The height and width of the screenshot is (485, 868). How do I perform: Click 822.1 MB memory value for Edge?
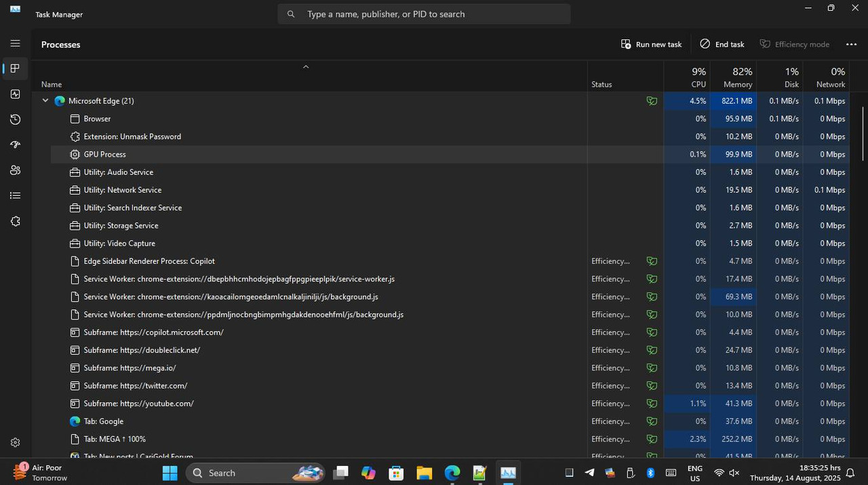click(736, 101)
